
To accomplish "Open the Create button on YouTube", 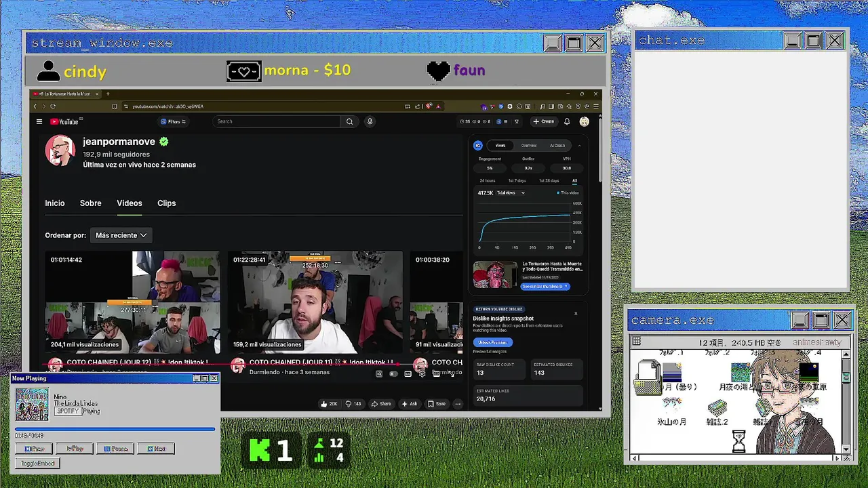I will pyautogui.click(x=543, y=121).
